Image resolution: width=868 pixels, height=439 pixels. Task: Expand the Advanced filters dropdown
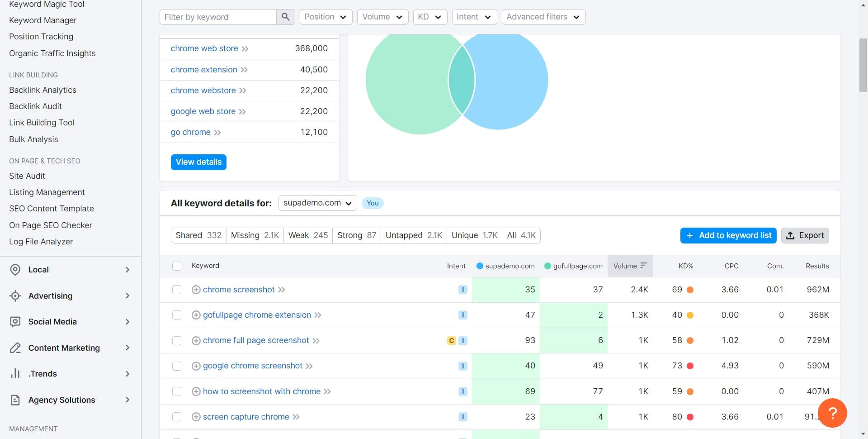coord(543,17)
